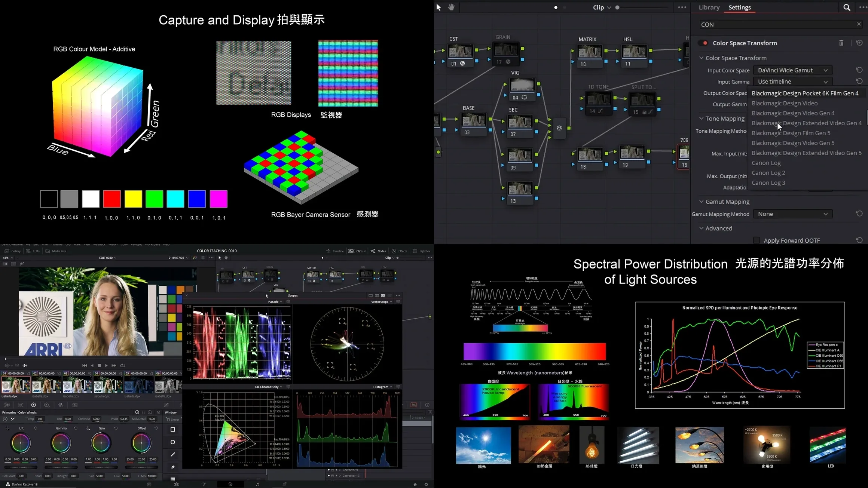Stop playback in the viewer
868x488 pixels.
pyautogui.click(x=99, y=365)
